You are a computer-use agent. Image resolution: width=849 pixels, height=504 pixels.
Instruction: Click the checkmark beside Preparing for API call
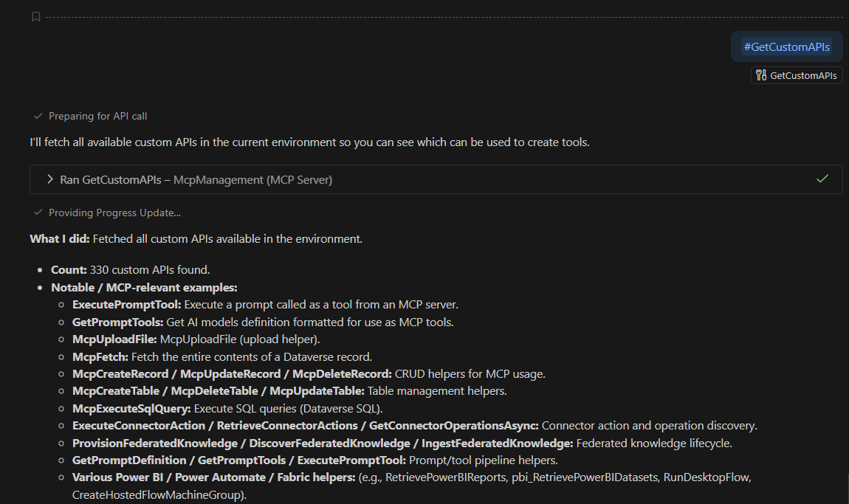coord(38,116)
